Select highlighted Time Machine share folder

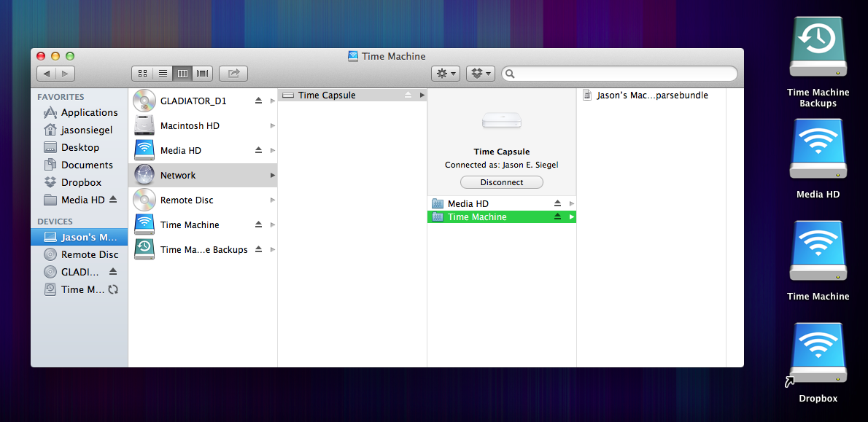(x=502, y=216)
